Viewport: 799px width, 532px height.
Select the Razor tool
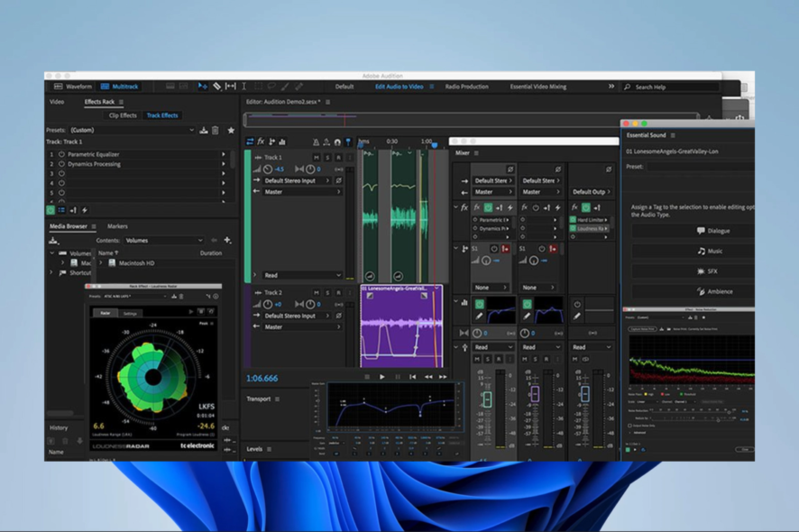coord(217,87)
